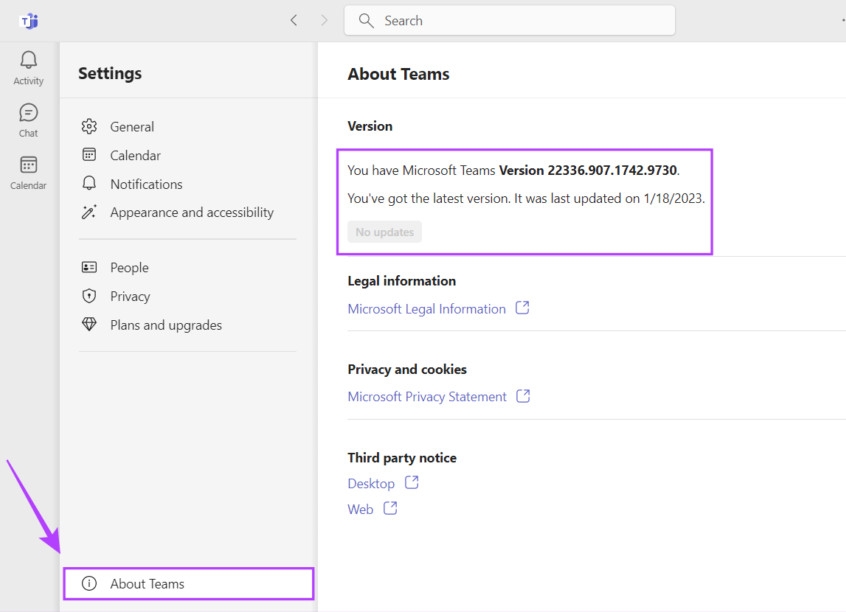Open Microsoft Privacy Statement link
846x612 pixels.
[427, 397]
